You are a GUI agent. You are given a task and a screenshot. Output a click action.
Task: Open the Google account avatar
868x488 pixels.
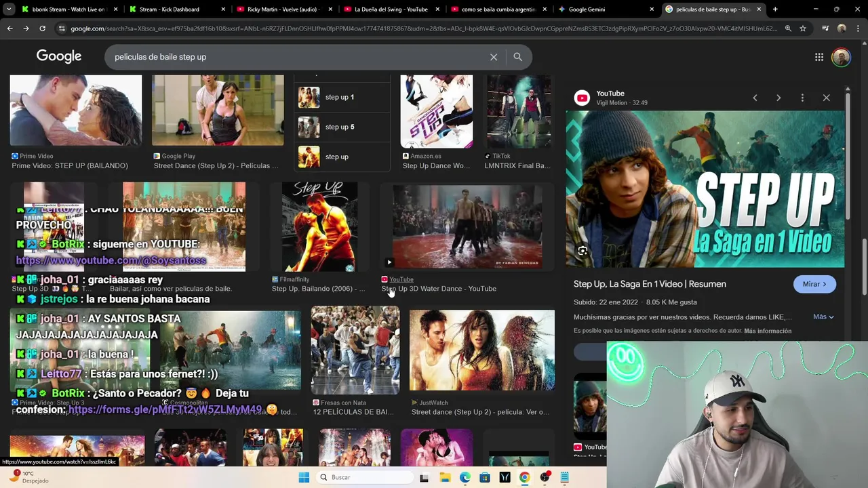pyautogui.click(x=842, y=57)
